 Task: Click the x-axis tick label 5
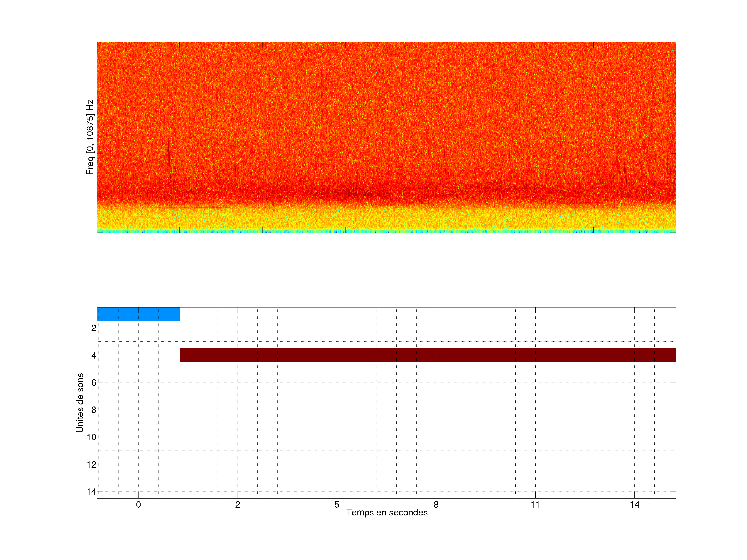tap(337, 505)
